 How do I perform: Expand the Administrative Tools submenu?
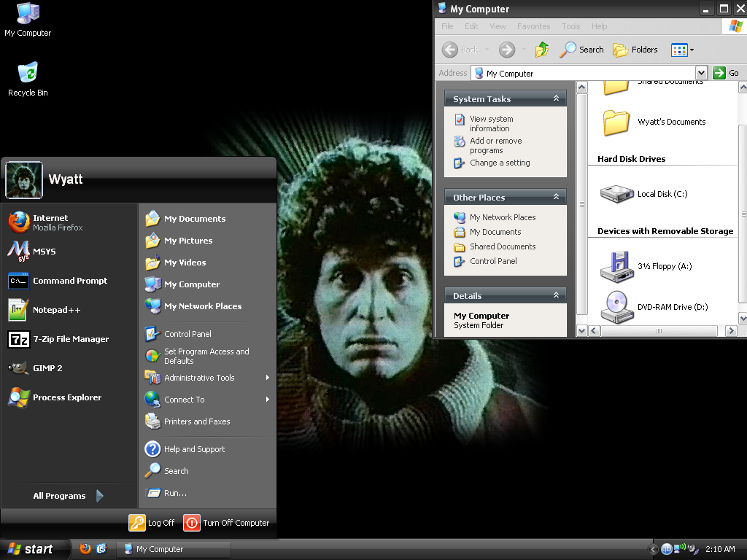pyautogui.click(x=208, y=378)
